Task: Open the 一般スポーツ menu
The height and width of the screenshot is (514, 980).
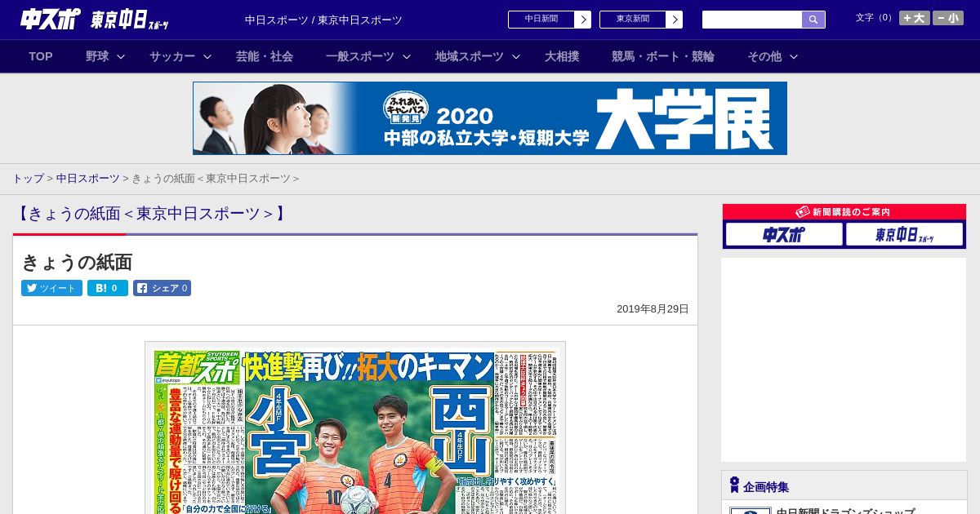Action: click(360, 56)
